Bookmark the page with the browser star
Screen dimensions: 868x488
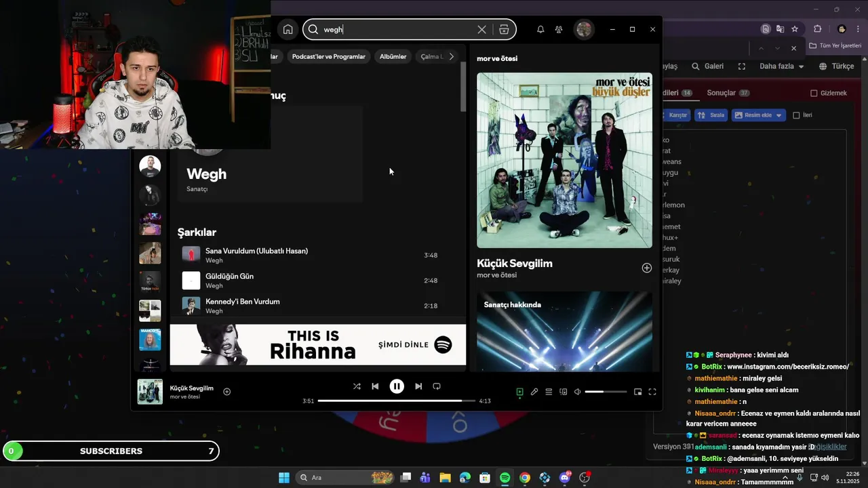[x=794, y=29]
